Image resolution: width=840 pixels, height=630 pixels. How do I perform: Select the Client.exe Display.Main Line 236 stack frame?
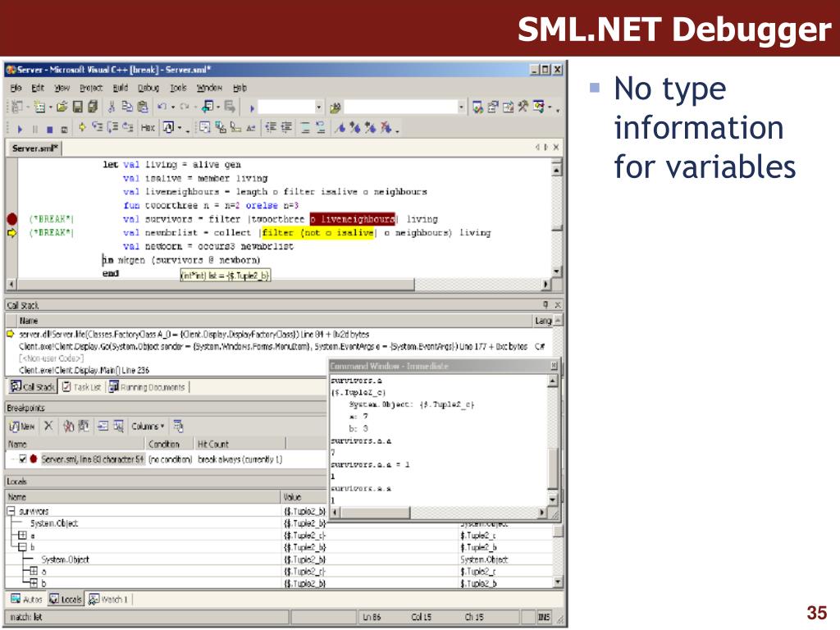tap(84, 370)
